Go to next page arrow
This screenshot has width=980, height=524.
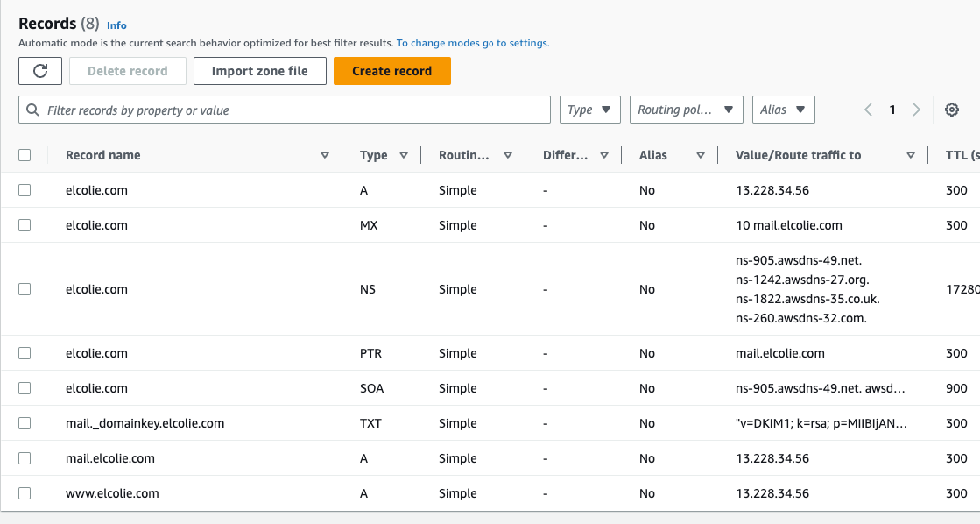(x=916, y=110)
